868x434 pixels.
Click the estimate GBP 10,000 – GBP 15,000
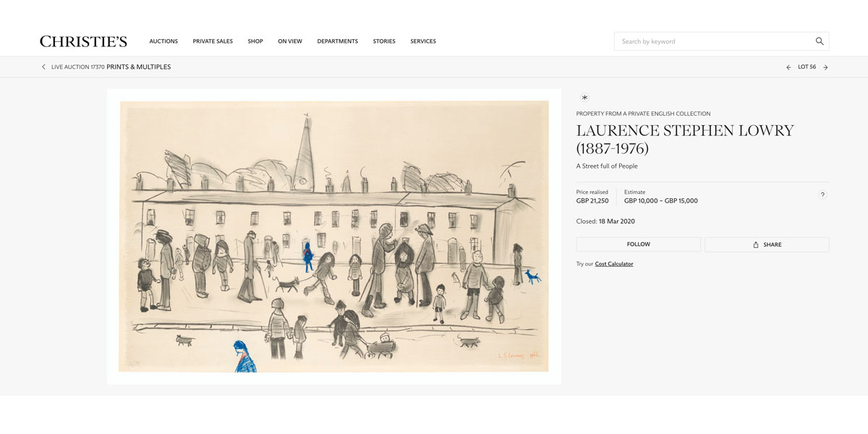click(661, 201)
